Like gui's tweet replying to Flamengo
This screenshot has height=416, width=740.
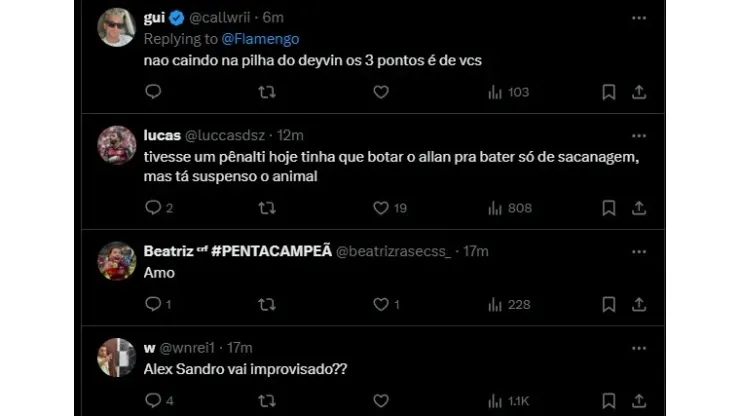pos(380,92)
